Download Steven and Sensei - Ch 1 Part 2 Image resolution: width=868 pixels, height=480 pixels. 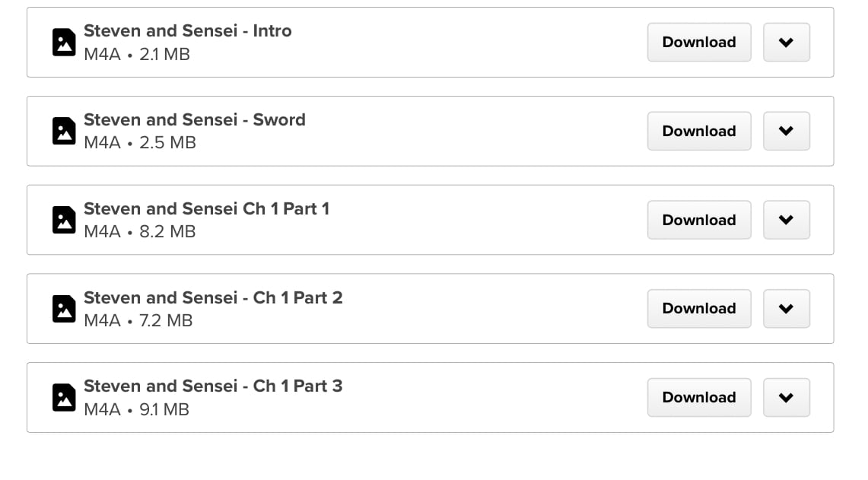click(698, 308)
